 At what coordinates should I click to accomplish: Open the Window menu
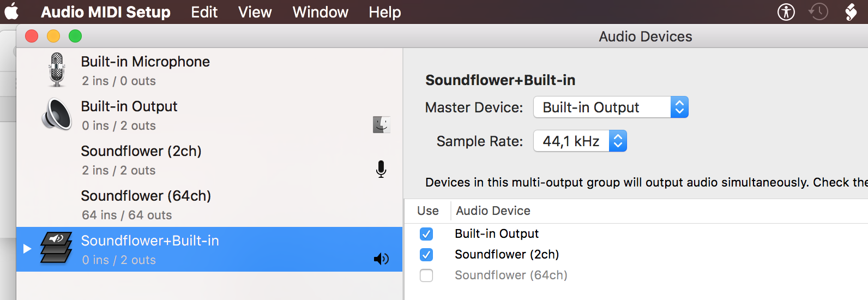[320, 12]
